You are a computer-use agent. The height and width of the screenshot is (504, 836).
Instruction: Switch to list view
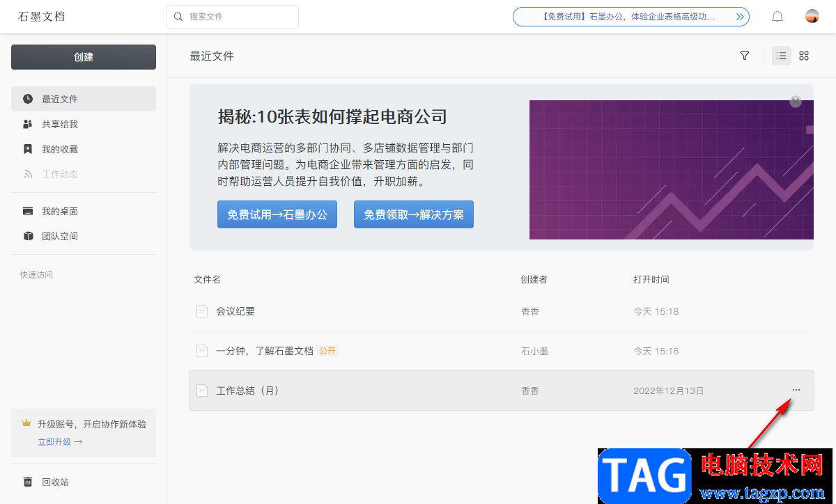click(x=782, y=56)
